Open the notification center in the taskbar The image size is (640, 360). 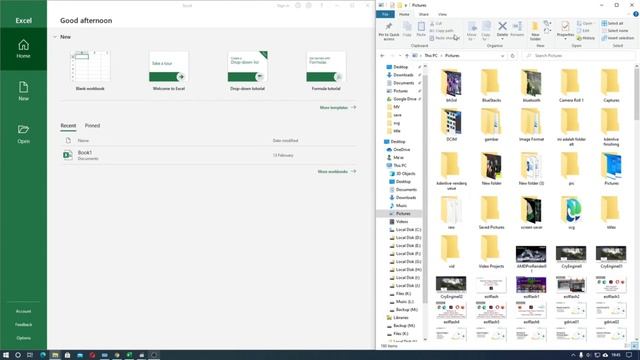pyautogui.click(x=629, y=355)
